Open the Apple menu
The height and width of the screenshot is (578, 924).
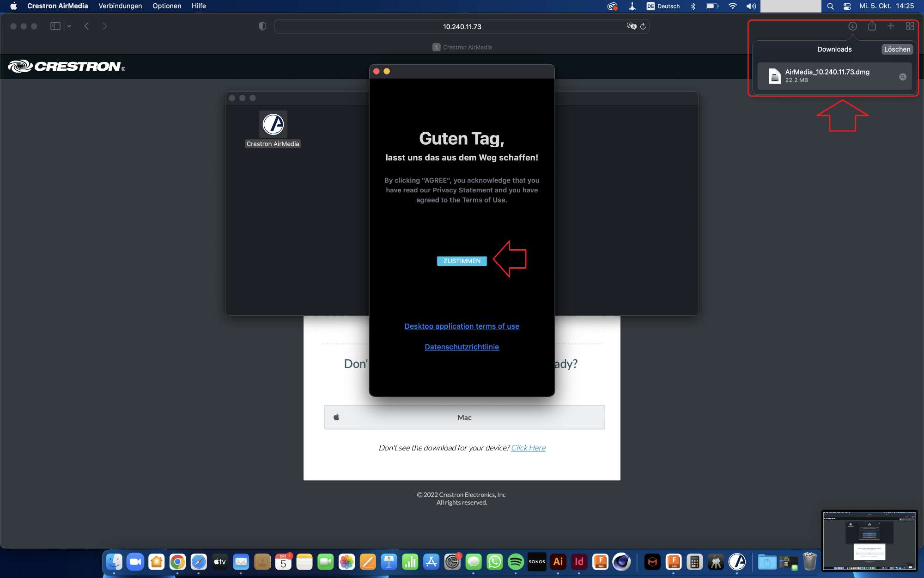[x=13, y=6]
